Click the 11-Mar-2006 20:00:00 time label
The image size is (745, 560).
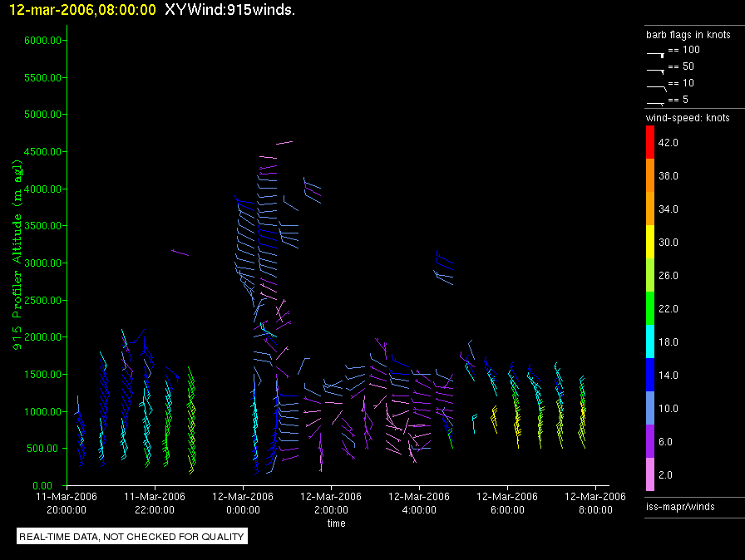point(67,503)
